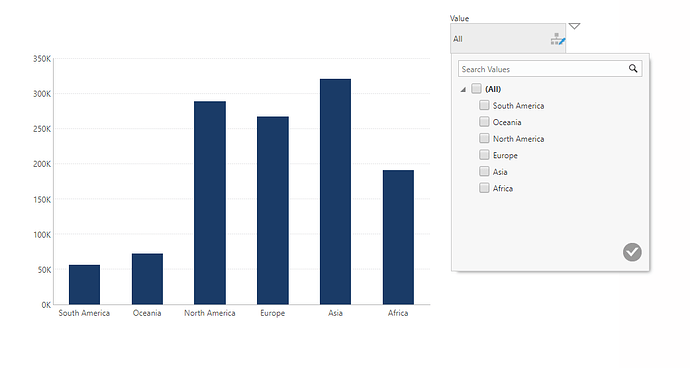Image resolution: width=690 pixels, height=368 pixels.
Task: Check the (All) checkbox
Action: [476, 88]
